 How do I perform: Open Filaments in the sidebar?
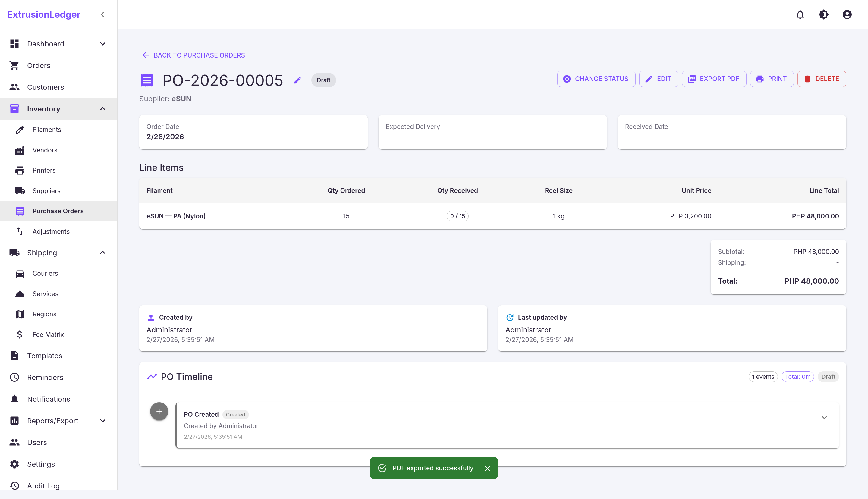47,130
